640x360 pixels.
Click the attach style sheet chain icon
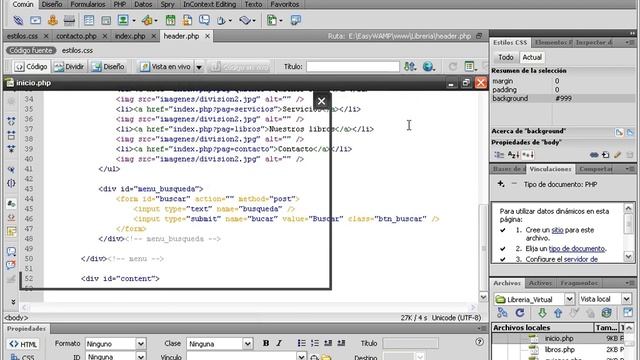point(594,155)
